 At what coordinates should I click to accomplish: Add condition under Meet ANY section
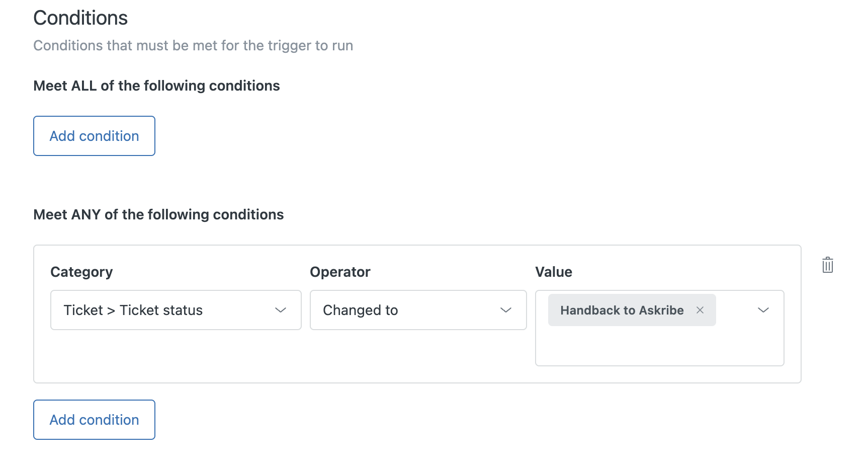[94, 420]
